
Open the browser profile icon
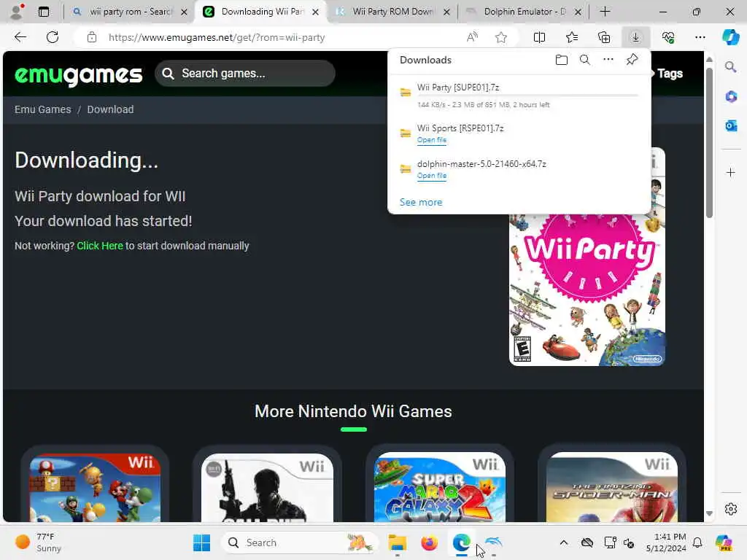pos(17,12)
